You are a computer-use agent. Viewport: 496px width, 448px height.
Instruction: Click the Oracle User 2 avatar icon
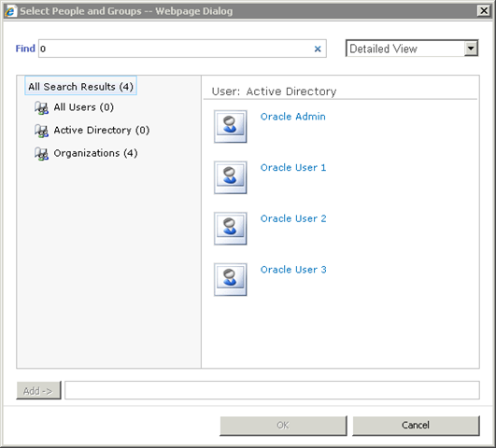231,229
